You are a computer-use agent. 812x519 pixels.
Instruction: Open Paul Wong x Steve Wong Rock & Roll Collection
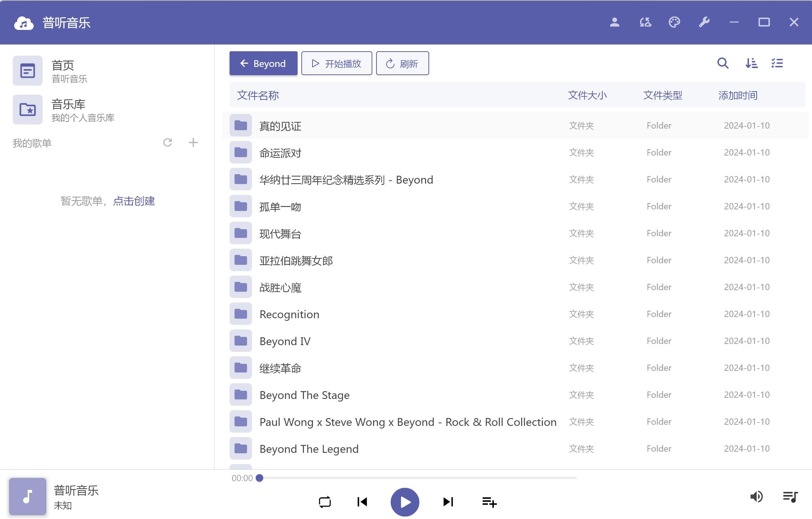point(515,422)
